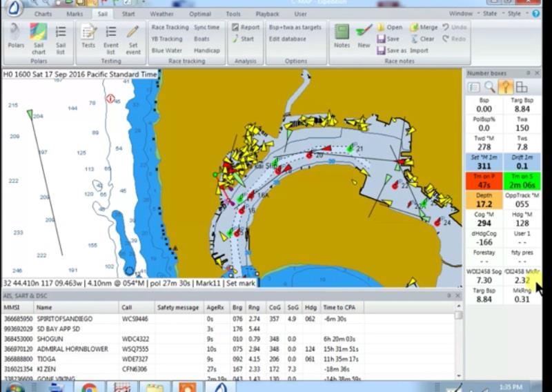The width and height of the screenshot is (552, 392).
Task: Click the orange Depth number box
Action: pyautogui.click(x=484, y=200)
